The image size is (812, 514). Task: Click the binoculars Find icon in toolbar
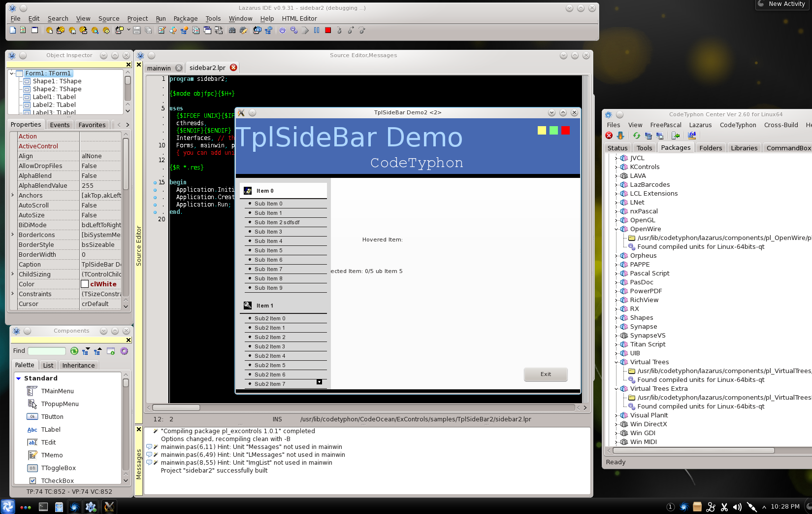232,30
